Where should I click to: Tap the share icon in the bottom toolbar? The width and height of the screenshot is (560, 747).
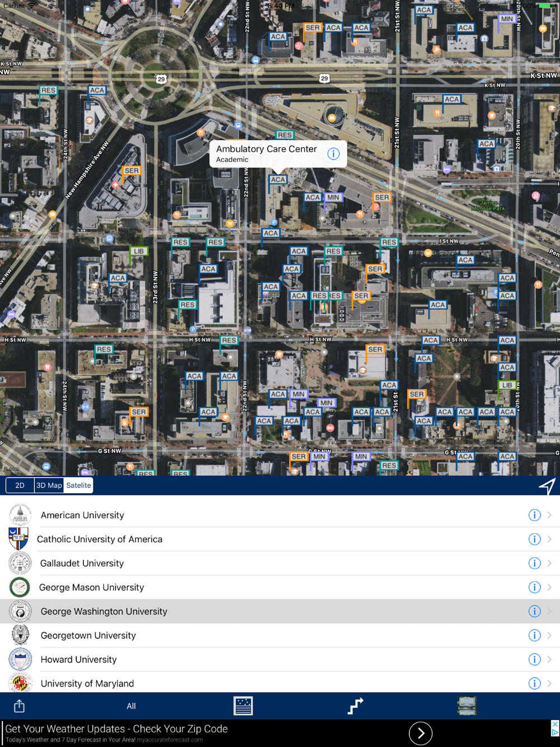click(x=19, y=706)
